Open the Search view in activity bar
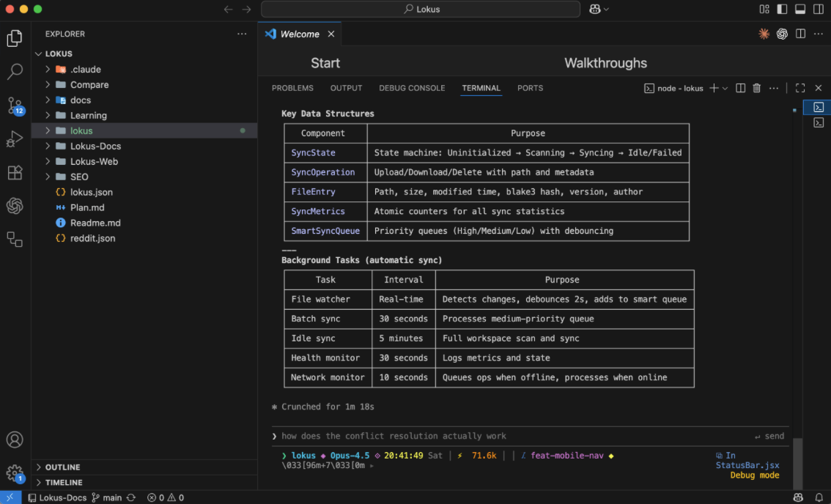This screenshot has width=831, height=504. tap(15, 72)
